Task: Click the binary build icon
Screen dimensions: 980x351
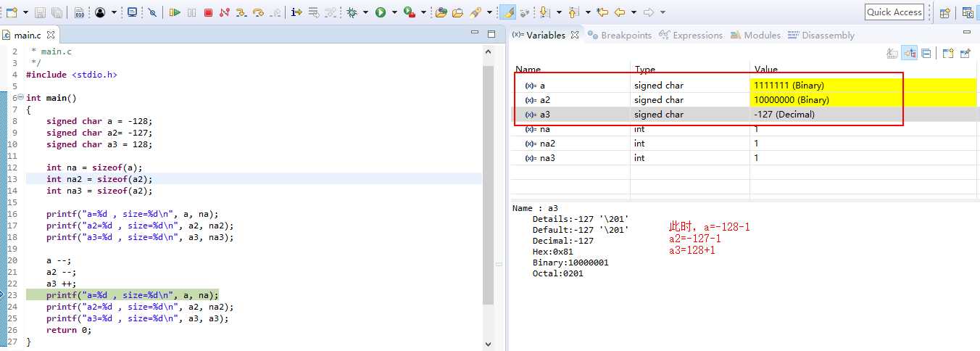Action: coord(79,12)
